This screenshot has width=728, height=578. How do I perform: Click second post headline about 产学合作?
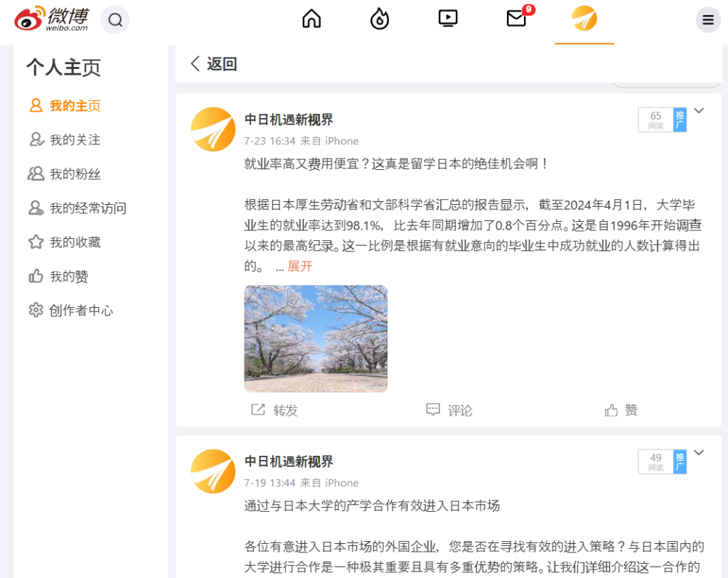[372, 505]
